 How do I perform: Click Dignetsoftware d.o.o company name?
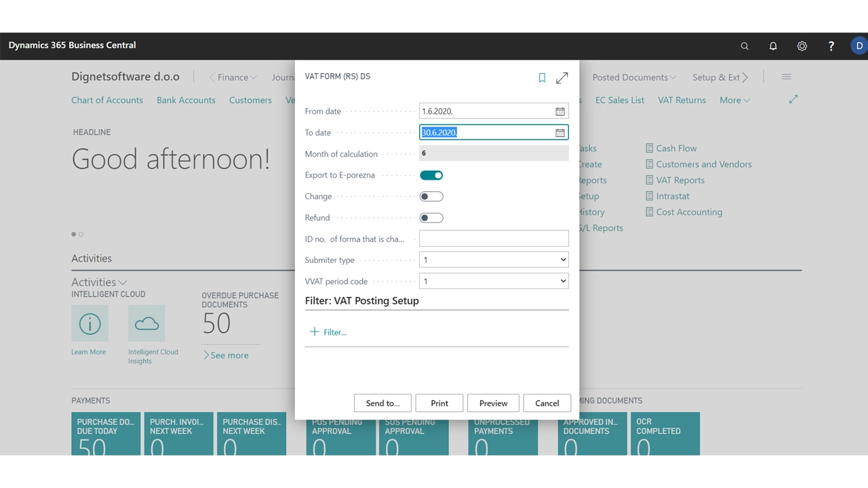pyautogui.click(x=125, y=77)
